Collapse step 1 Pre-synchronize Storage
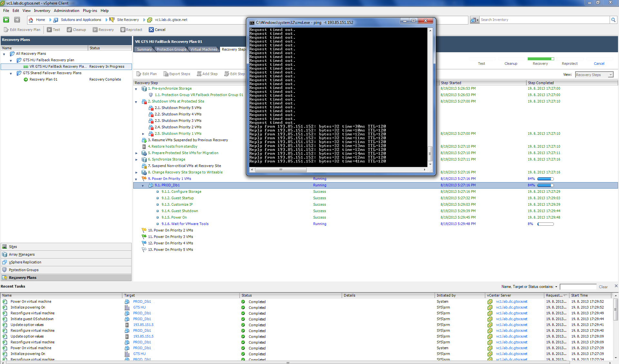619x364 pixels. (x=136, y=89)
